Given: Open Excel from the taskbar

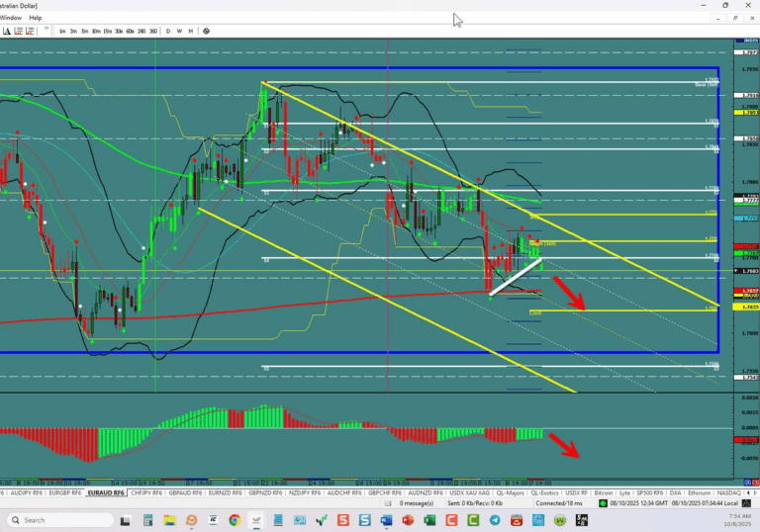Looking at the screenshot, I should (429, 520).
